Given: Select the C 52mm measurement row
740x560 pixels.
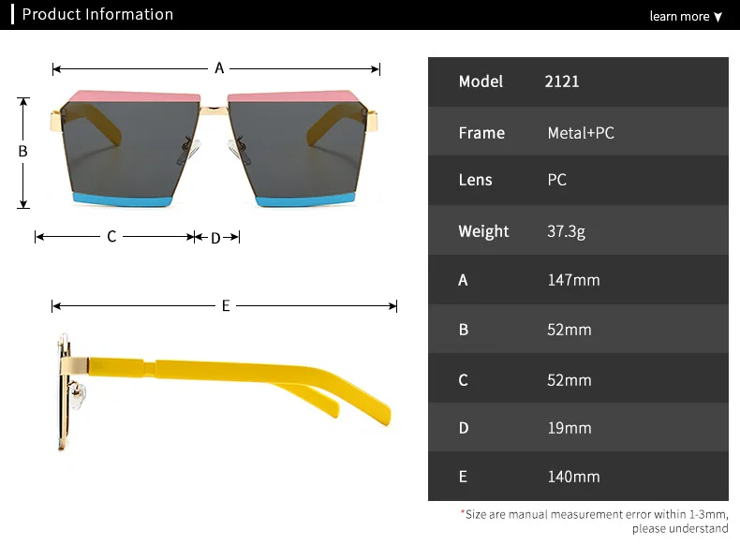Looking at the screenshot, I should (578, 380).
